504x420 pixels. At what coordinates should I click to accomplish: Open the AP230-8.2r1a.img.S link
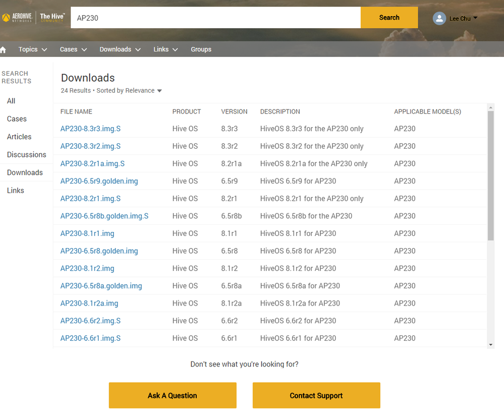click(92, 164)
